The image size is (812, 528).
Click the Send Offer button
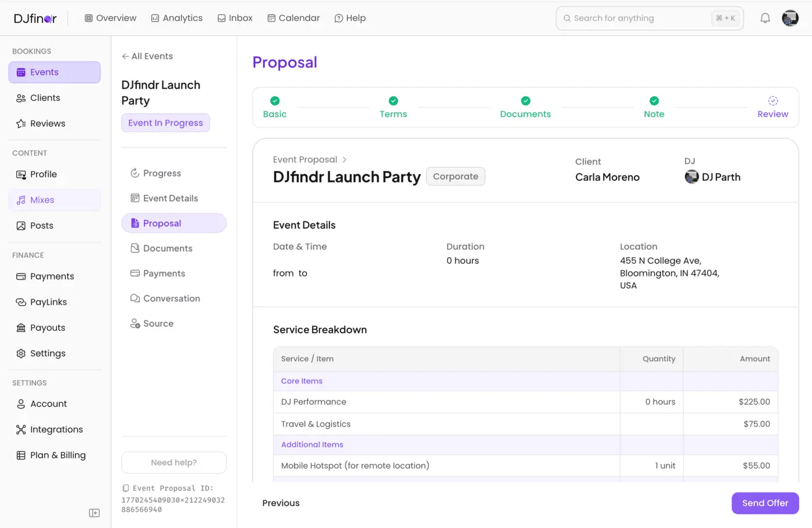click(x=765, y=503)
